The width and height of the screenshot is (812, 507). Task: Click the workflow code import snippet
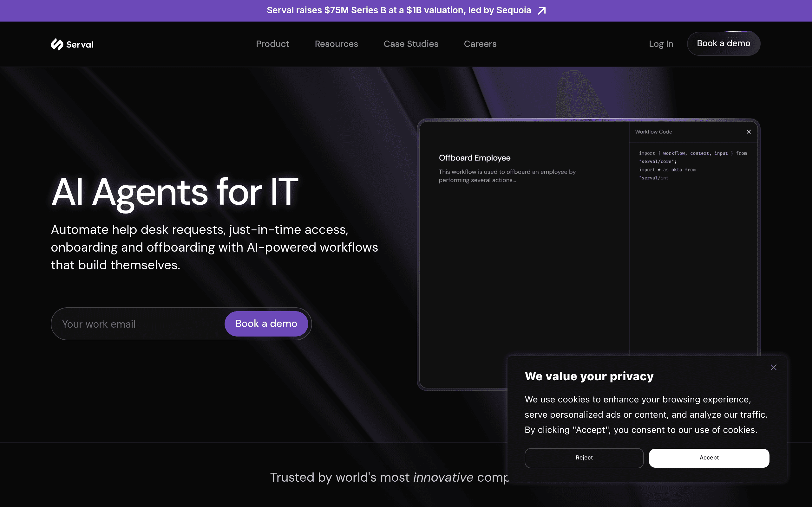[x=692, y=166]
